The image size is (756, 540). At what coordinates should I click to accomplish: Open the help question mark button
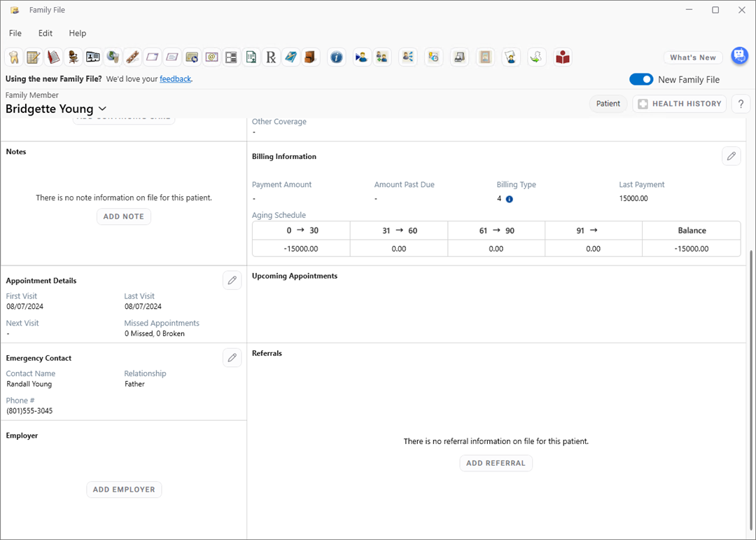click(x=741, y=104)
